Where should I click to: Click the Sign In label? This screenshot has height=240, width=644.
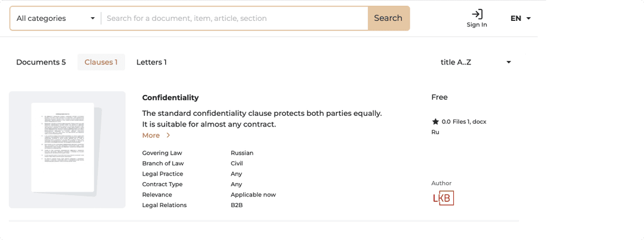click(476, 25)
